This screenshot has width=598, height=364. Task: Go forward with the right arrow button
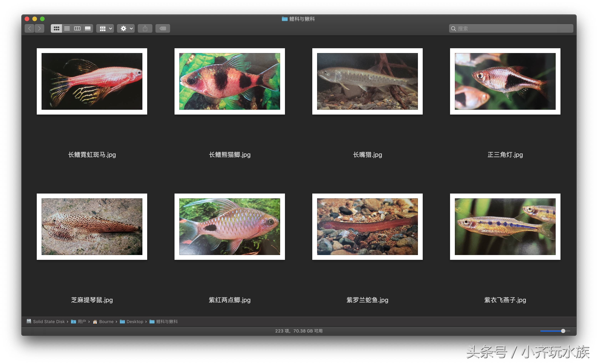[x=40, y=29]
